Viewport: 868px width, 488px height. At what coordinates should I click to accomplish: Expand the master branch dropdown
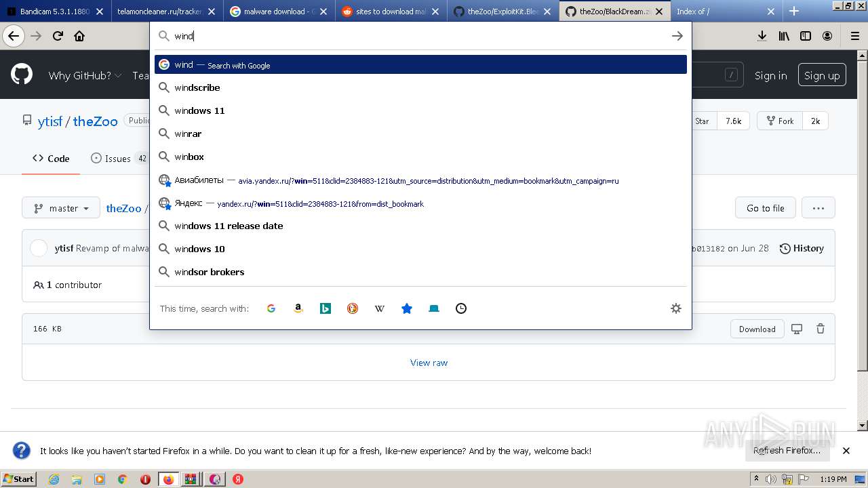pos(61,208)
